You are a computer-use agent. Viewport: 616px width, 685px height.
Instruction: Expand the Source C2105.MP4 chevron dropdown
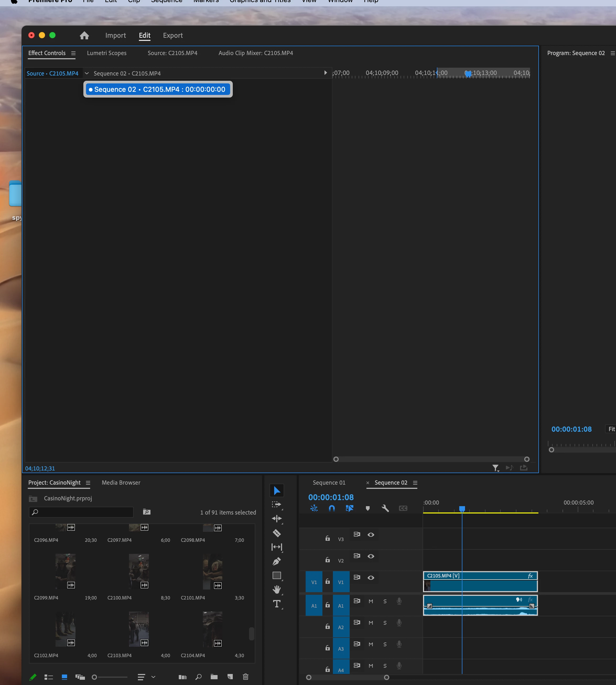click(87, 73)
